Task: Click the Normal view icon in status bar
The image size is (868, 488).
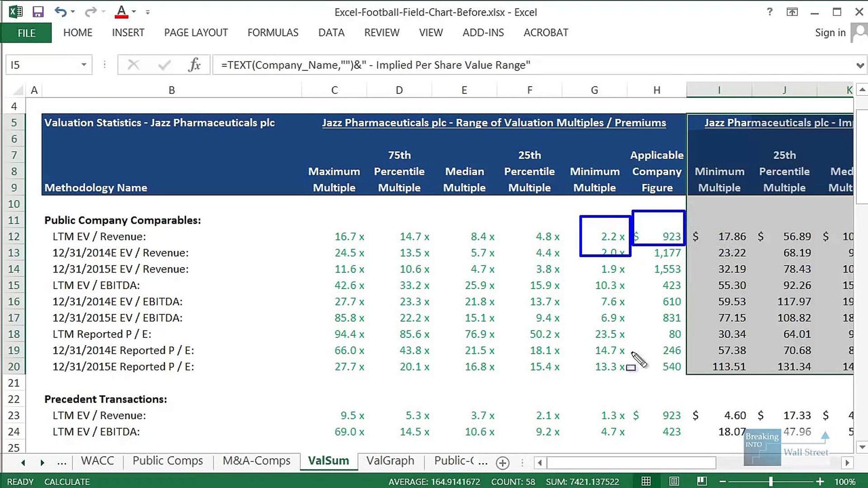Action: click(x=646, y=482)
